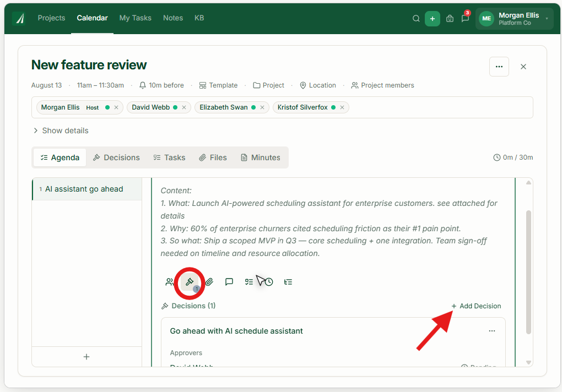Open the 10m before reminder setting

(161, 85)
